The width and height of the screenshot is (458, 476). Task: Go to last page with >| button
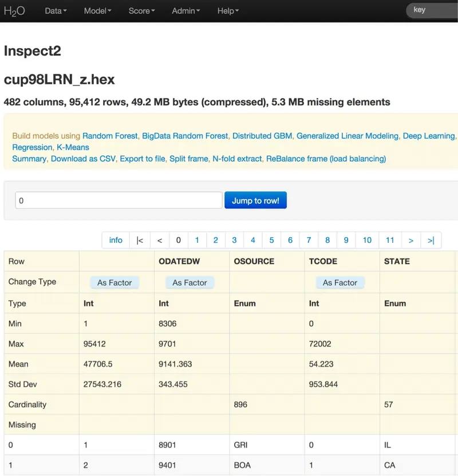coord(431,240)
